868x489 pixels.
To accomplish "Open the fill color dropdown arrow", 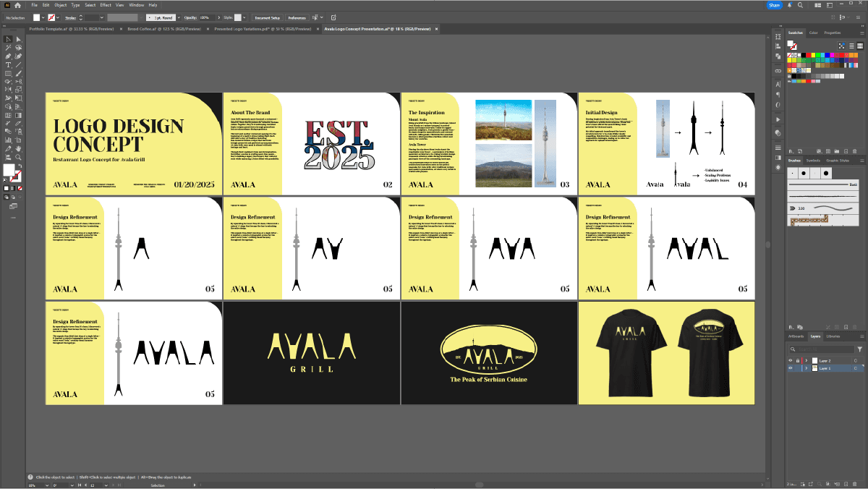I will pos(43,17).
